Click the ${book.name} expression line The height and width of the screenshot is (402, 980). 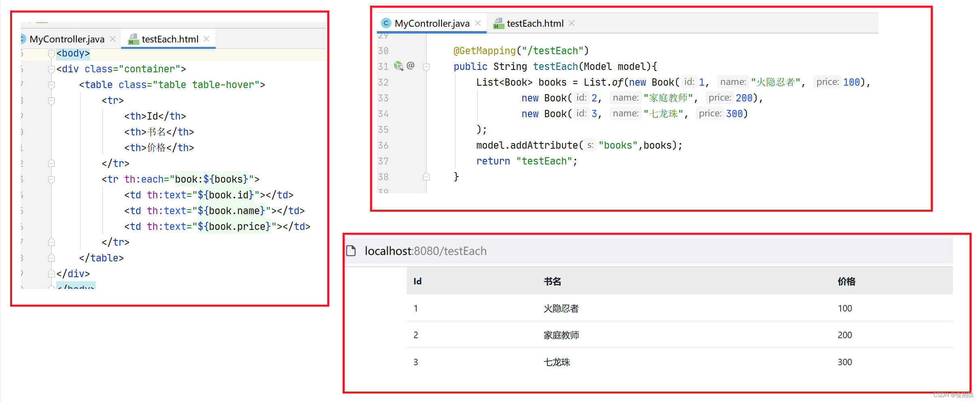(x=215, y=211)
